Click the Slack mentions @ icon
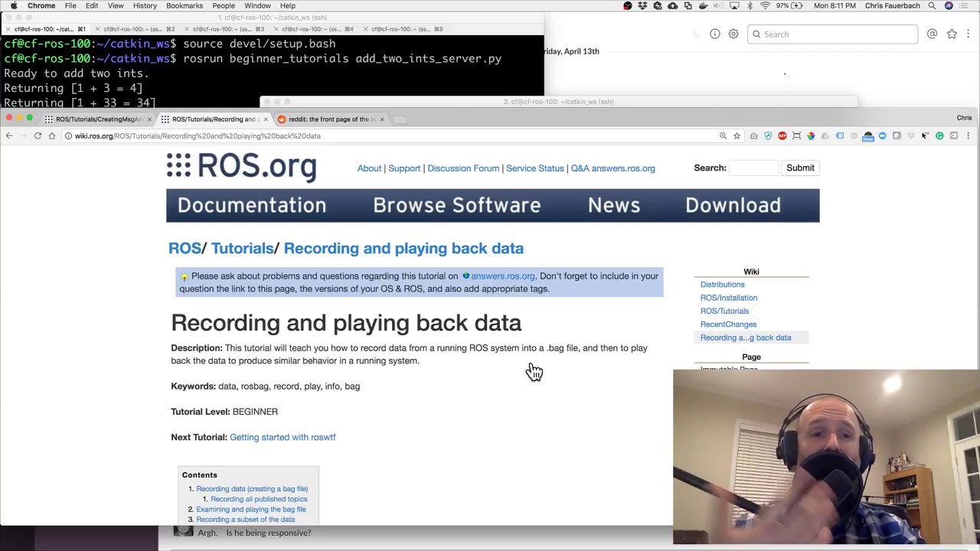Image resolution: width=980 pixels, height=551 pixels. point(932,34)
